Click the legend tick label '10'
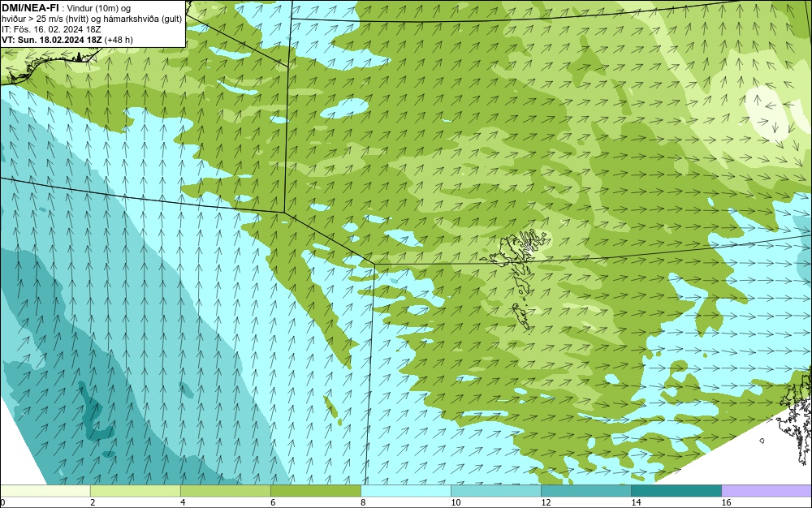This screenshot has width=812, height=508. point(456,502)
